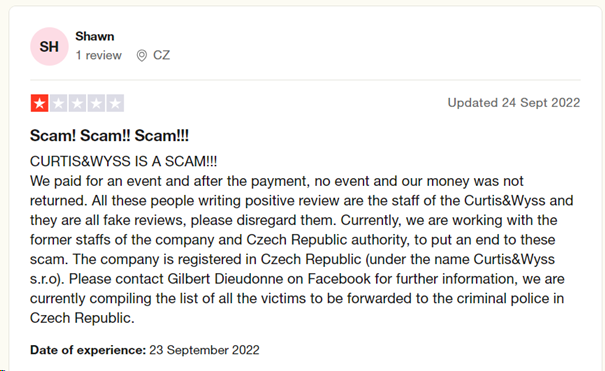Click the third grey rating star
Viewport: 605px width, 371px height.
pos(77,103)
